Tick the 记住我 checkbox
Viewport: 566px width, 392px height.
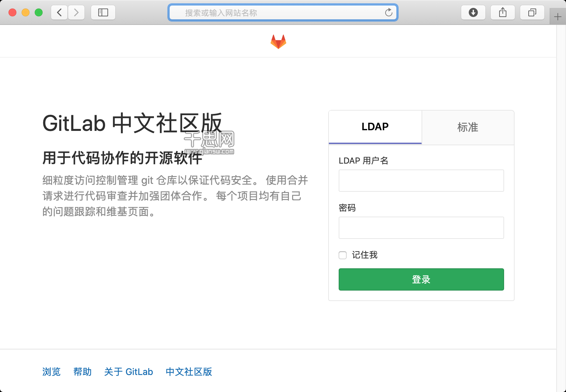coord(343,255)
